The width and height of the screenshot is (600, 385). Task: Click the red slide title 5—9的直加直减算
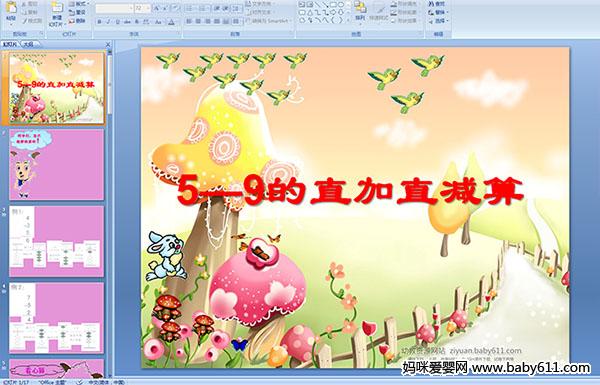click(x=350, y=191)
